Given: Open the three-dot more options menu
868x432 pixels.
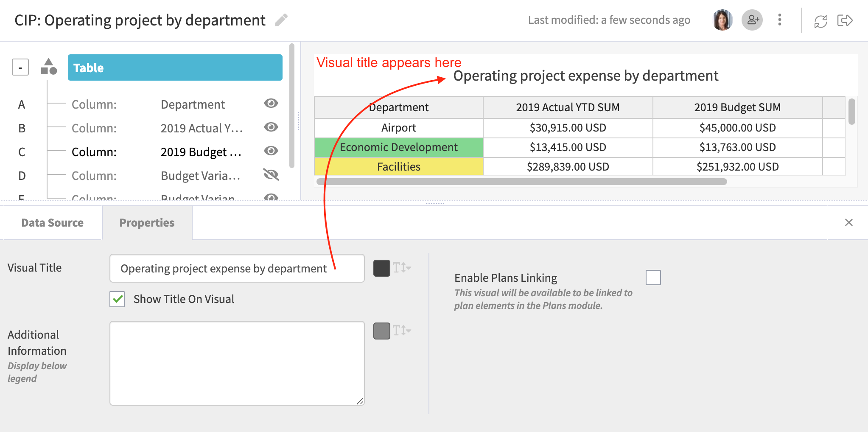Looking at the screenshot, I should click(780, 20).
